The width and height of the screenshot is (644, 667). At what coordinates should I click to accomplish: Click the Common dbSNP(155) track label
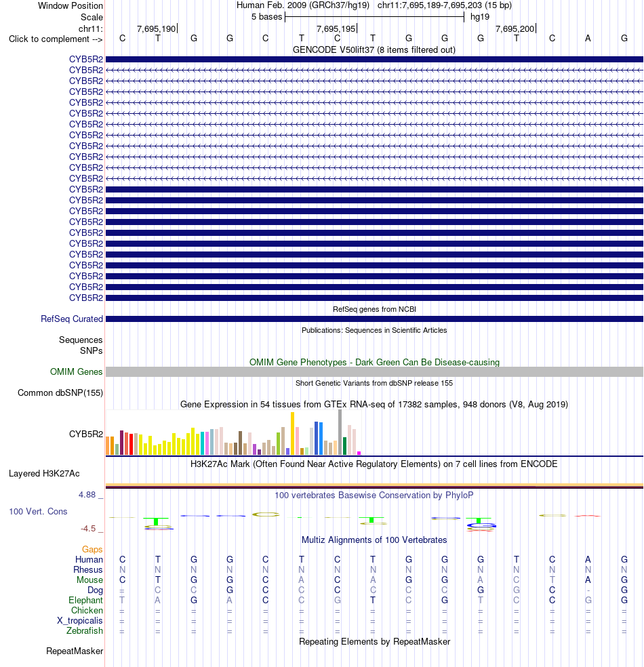(60, 392)
